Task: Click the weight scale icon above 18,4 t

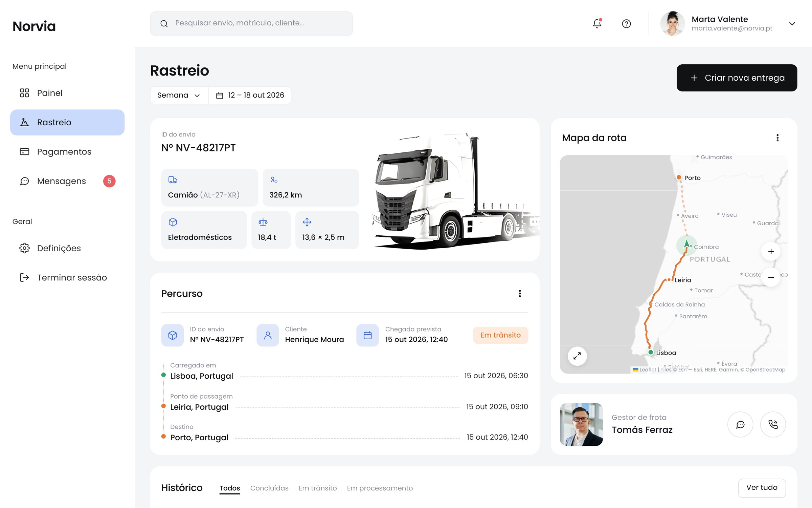Action: [x=263, y=223]
